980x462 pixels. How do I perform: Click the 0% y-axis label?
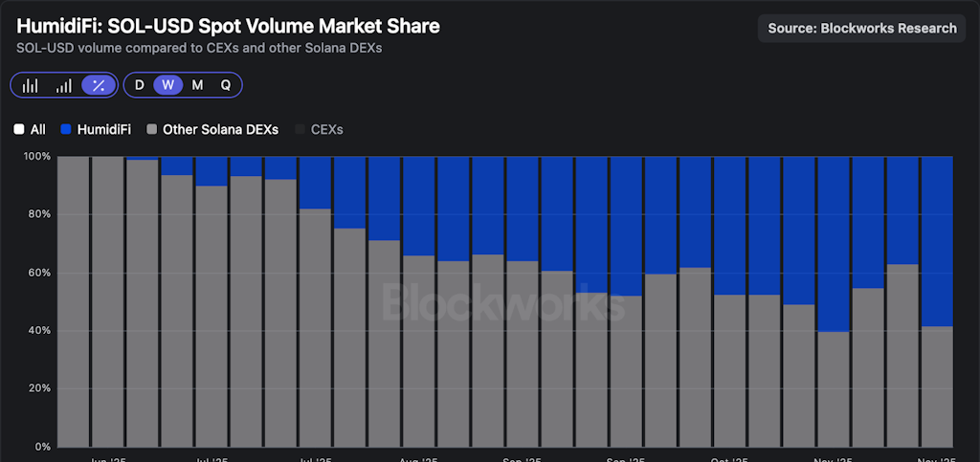tap(42, 447)
